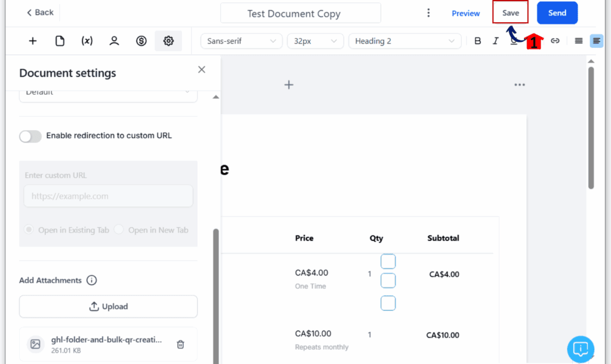
Task: Click the Save button
Action: tap(511, 13)
